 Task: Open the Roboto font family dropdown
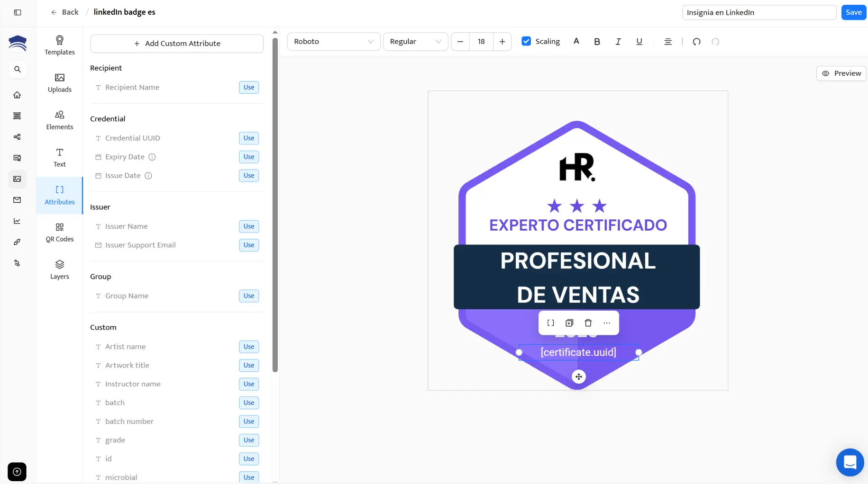[x=333, y=42]
